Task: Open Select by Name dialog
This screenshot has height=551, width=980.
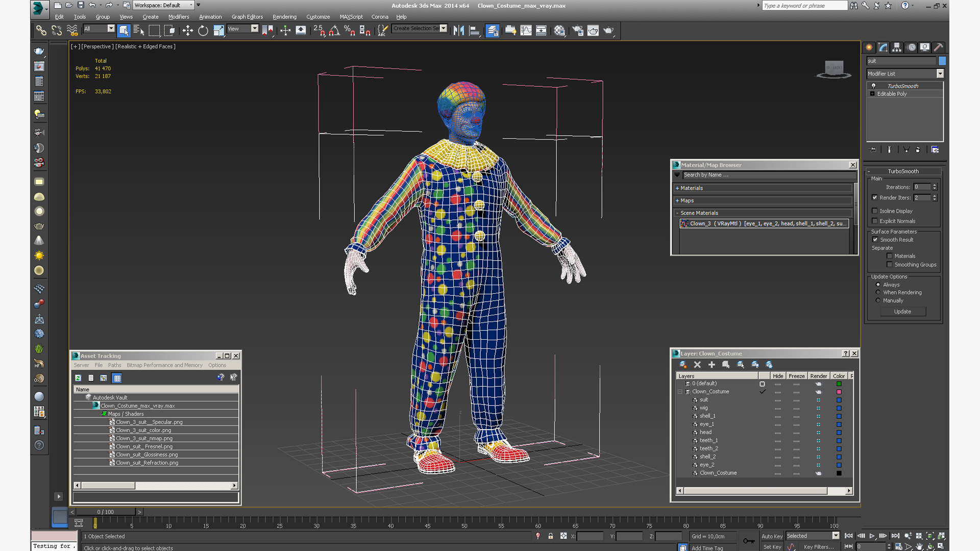Action: [138, 31]
